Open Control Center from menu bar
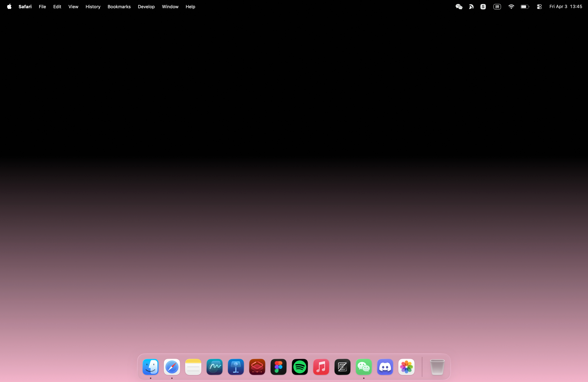The width and height of the screenshot is (588, 382). click(x=539, y=7)
